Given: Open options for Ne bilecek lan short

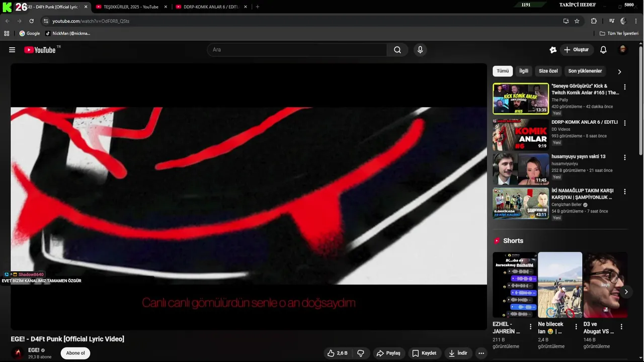Looking at the screenshot, I should (x=576, y=327).
